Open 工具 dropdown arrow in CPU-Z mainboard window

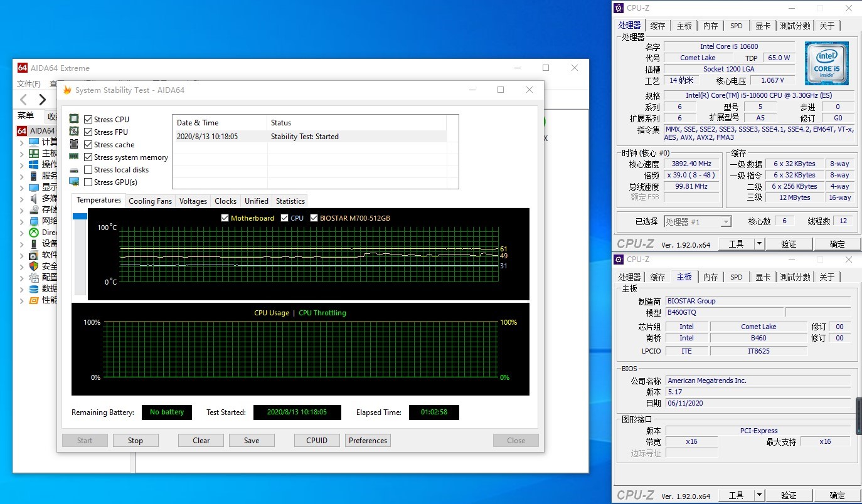tap(759, 495)
